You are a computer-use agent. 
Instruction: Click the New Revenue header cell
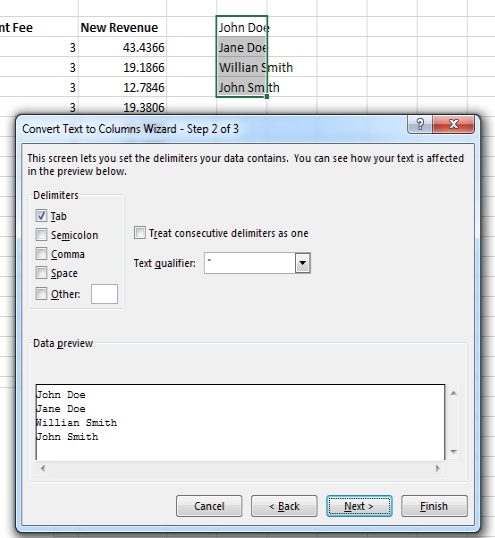point(122,27)
